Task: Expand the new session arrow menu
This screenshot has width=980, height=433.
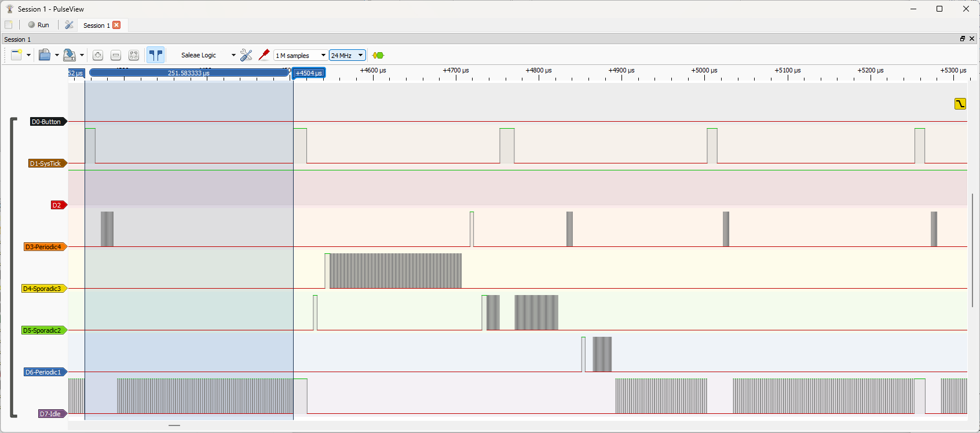Action: pos(28,55)
